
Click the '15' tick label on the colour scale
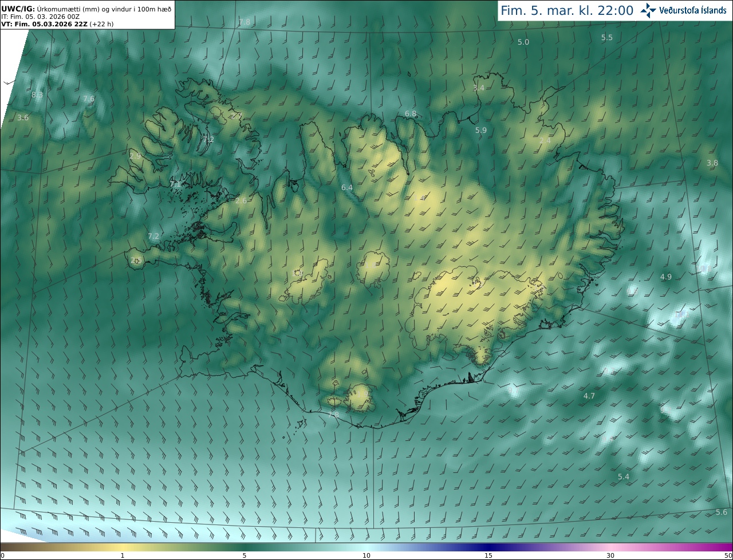point(488,555)
